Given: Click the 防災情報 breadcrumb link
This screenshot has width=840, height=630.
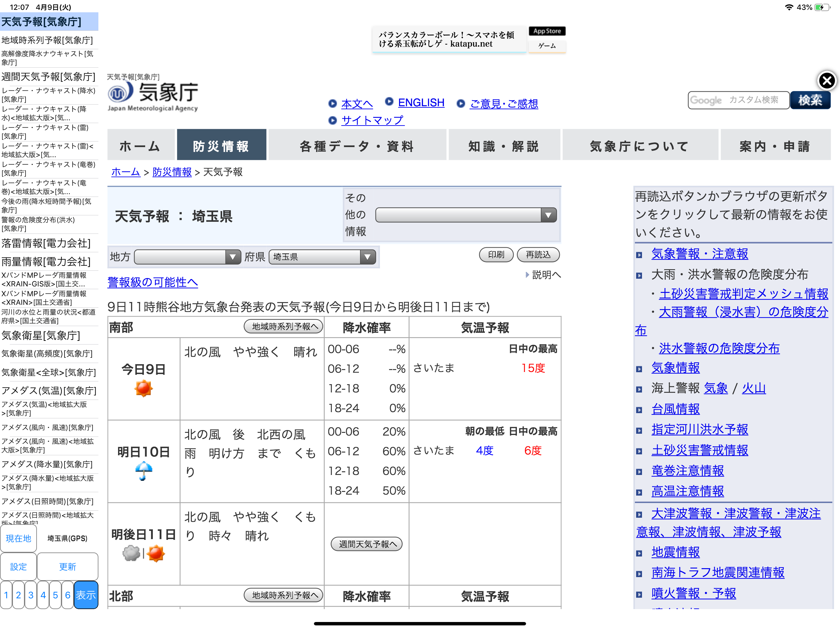Looking at the screenshot, I should (172, 172).
